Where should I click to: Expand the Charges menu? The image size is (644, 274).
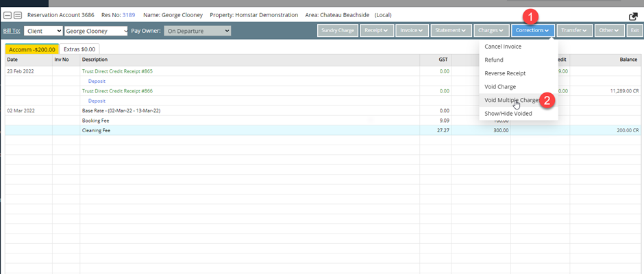click(x=491, y=30)
